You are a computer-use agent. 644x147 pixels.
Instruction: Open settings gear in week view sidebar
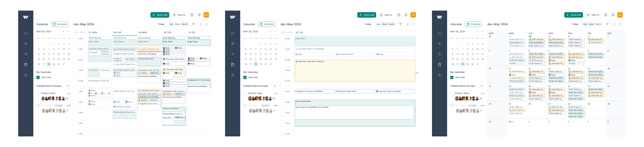[25, 75]
